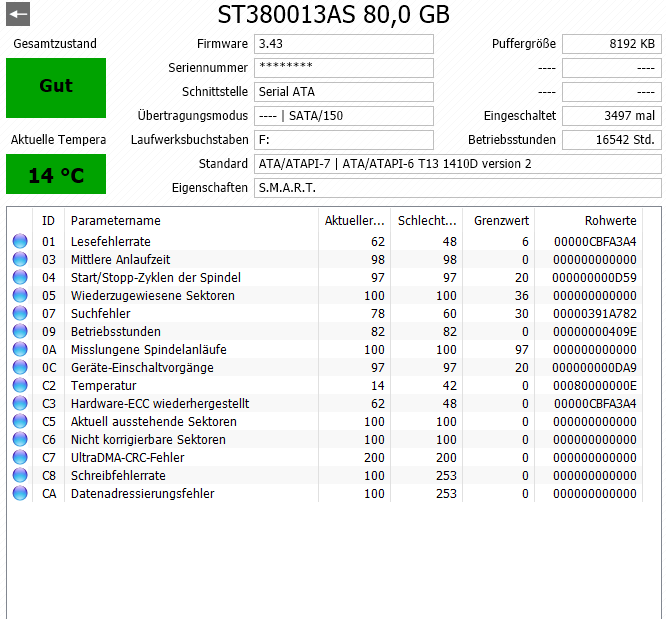Click the ID cell C7
The width and height of the screenshot is (666, 619).
coord(49,457)
